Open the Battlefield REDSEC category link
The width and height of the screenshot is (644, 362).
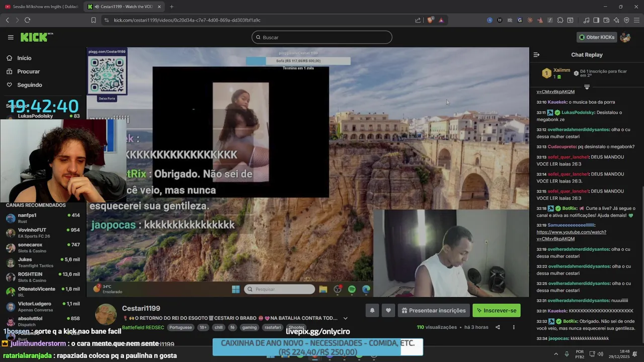tap(143, 327)
